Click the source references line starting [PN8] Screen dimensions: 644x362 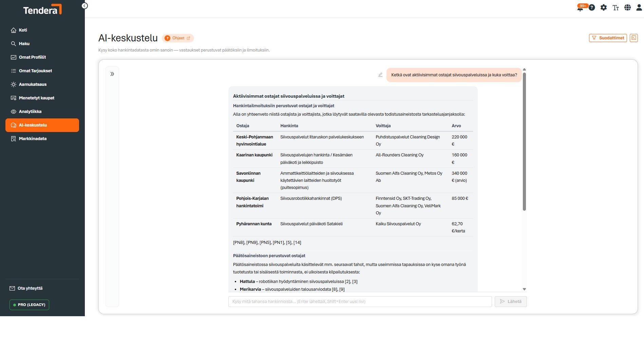coord(267,243)
